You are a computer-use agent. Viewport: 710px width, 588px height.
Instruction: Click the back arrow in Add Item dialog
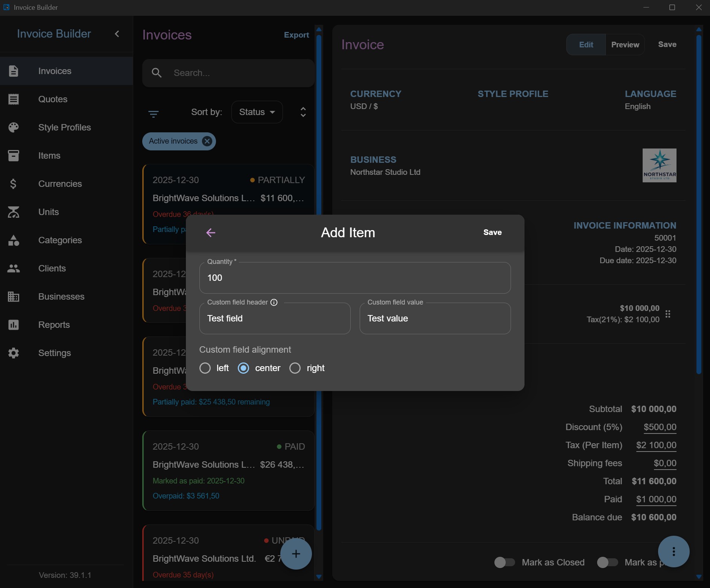click(211, 233)
